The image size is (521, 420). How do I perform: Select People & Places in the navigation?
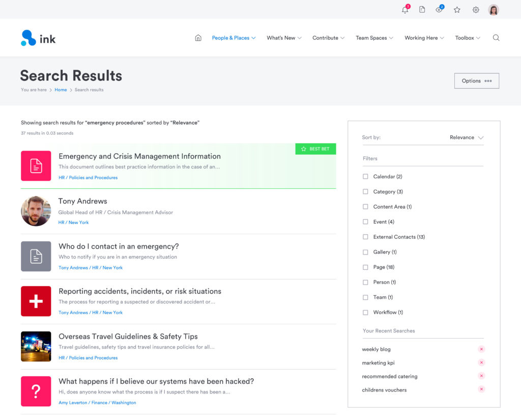(x=230, y=37)
